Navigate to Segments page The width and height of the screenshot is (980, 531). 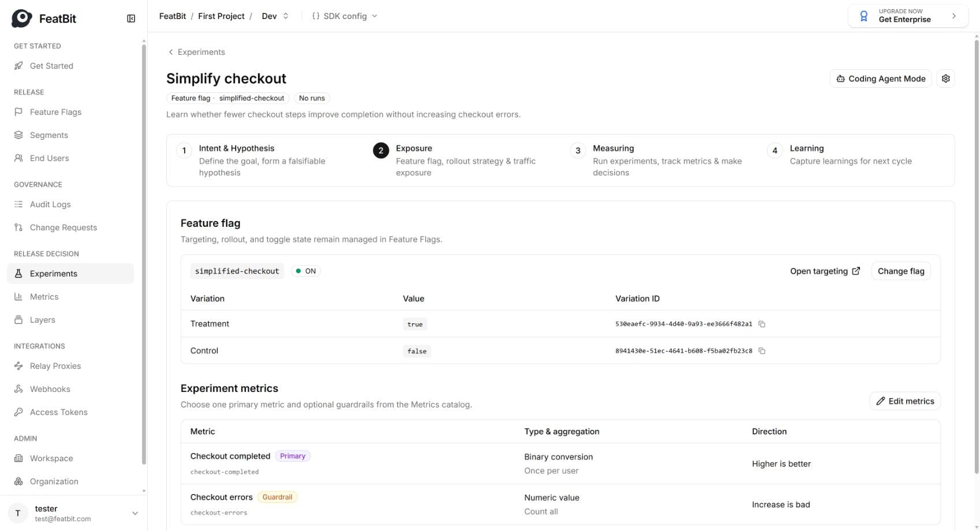[70, 135]
